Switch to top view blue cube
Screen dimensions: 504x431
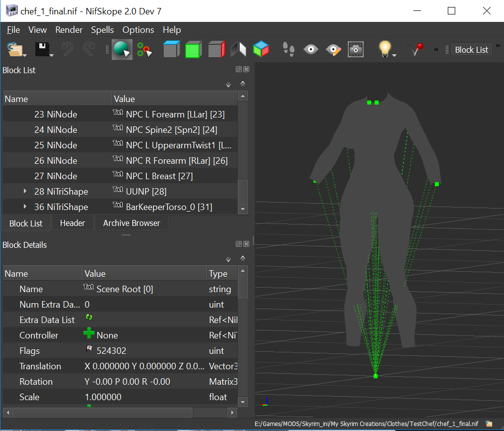171,49
